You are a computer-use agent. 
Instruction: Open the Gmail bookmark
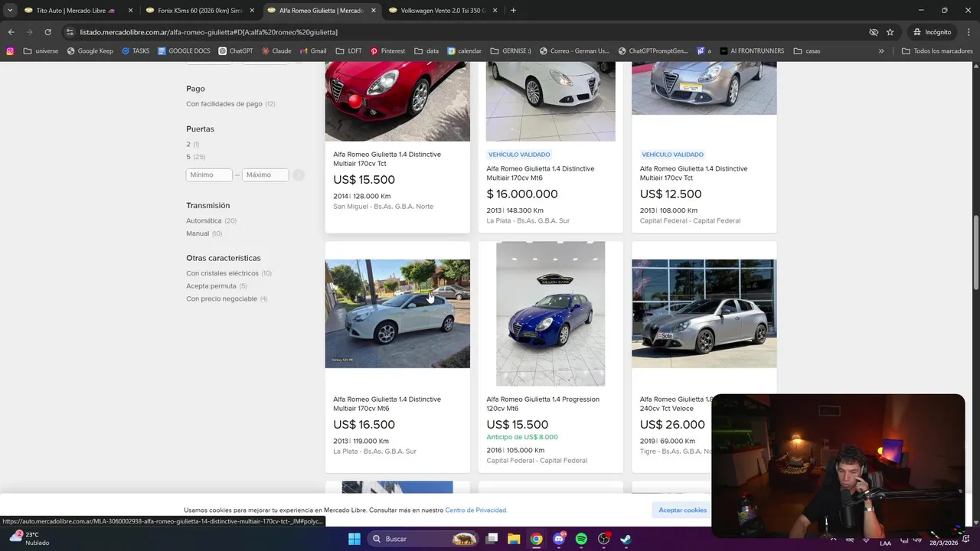[313, 51]
